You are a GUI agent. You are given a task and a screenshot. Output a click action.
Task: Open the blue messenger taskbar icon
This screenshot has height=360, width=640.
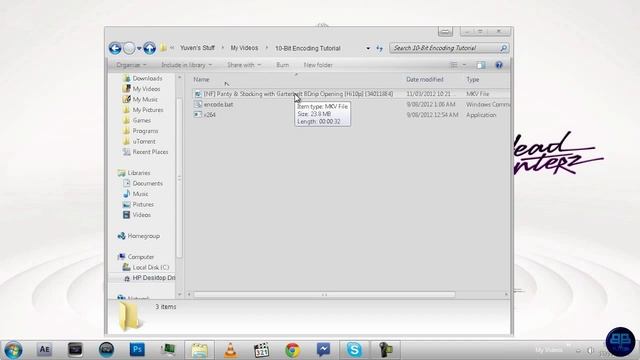tap(323, 349)
